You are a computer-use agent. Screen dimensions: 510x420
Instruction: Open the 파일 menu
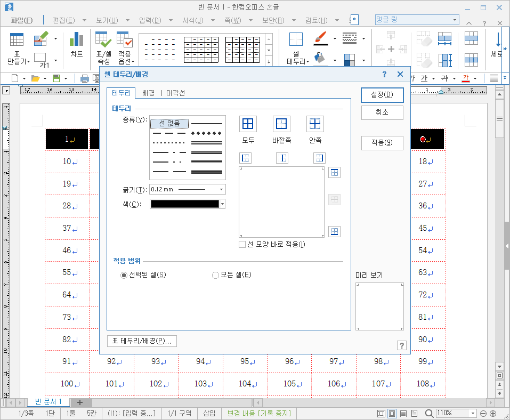[x=22, y=20]
